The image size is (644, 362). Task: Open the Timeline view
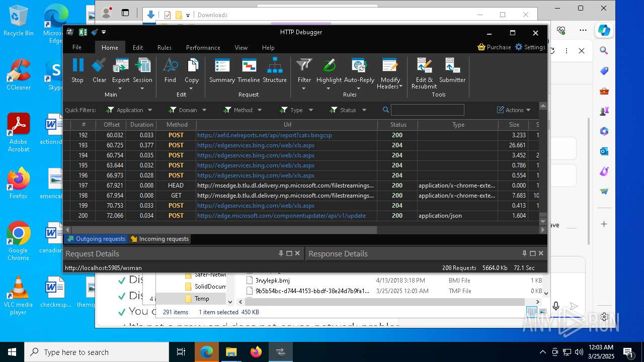249,70
